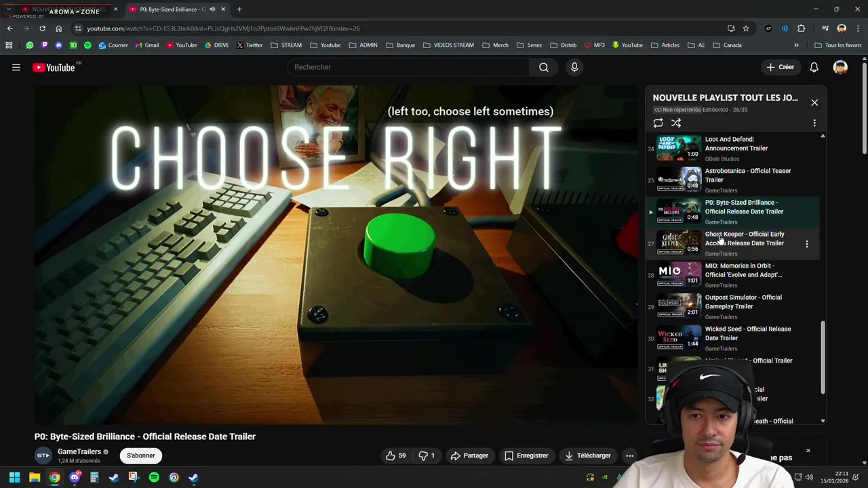Open Discord from the taskbar
The image size is (868, 488).
click(x=75, y=478)
